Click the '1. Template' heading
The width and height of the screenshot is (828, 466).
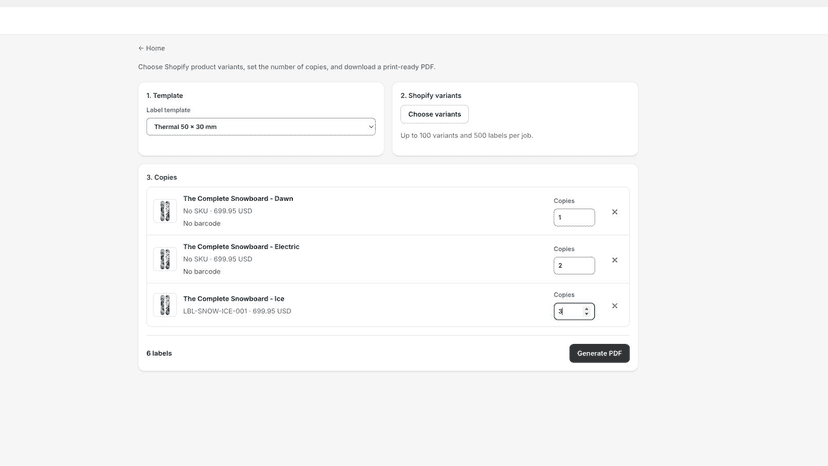click(x=165, y=96)
